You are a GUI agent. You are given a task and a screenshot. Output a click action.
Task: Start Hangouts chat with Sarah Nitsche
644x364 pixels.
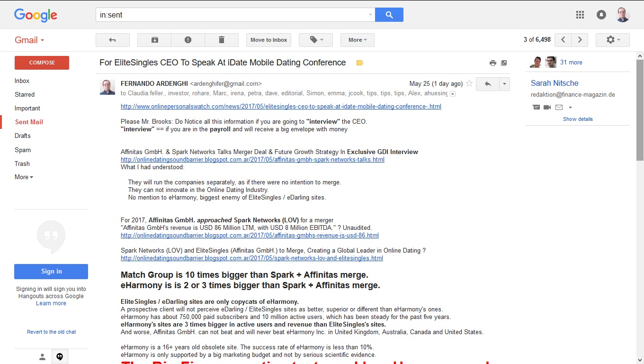537,107
